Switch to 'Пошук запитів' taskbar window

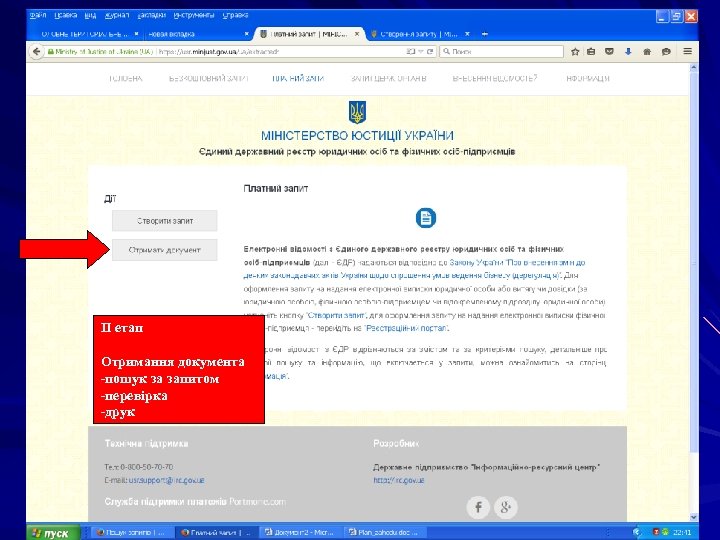pyautogui.click(x=131, y=533)
